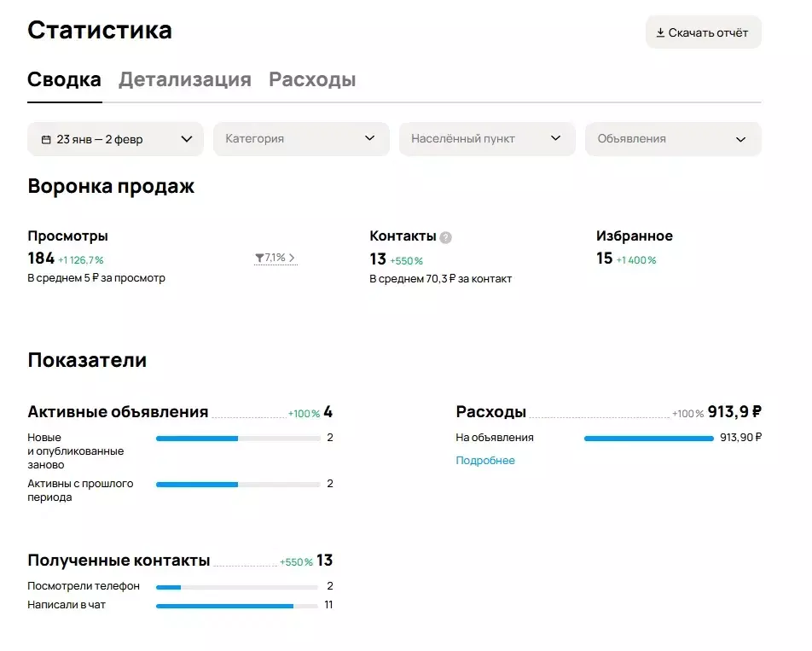Image resolution: width=812 pixels, height=651 pixels.
Task: Click the Активные объявления heading
Action: click(118, 412)
